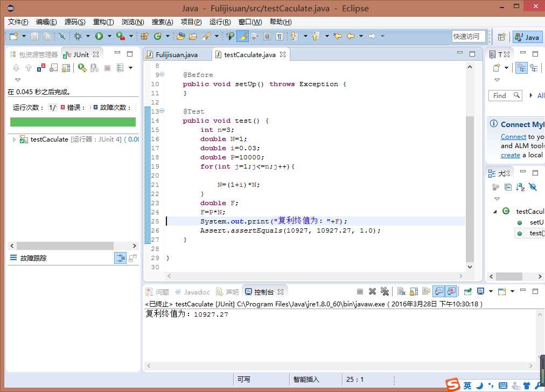Click the Open Type icon in toolbar

180,36
